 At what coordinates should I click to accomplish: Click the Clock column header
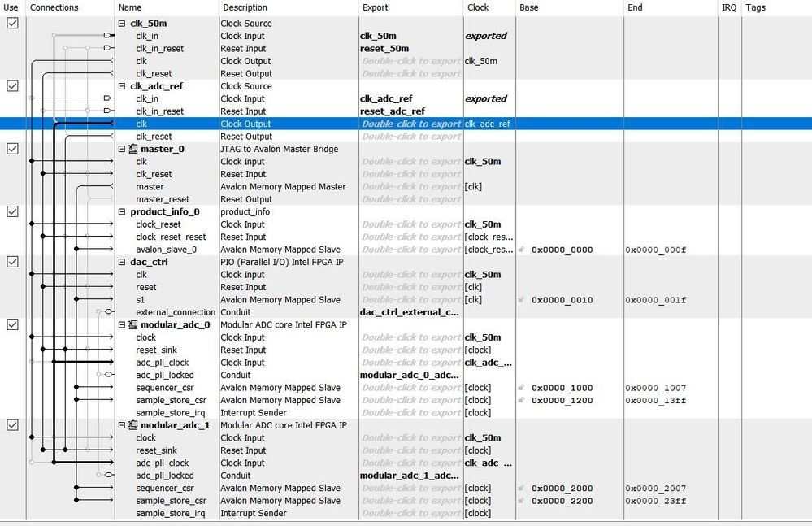477,7
